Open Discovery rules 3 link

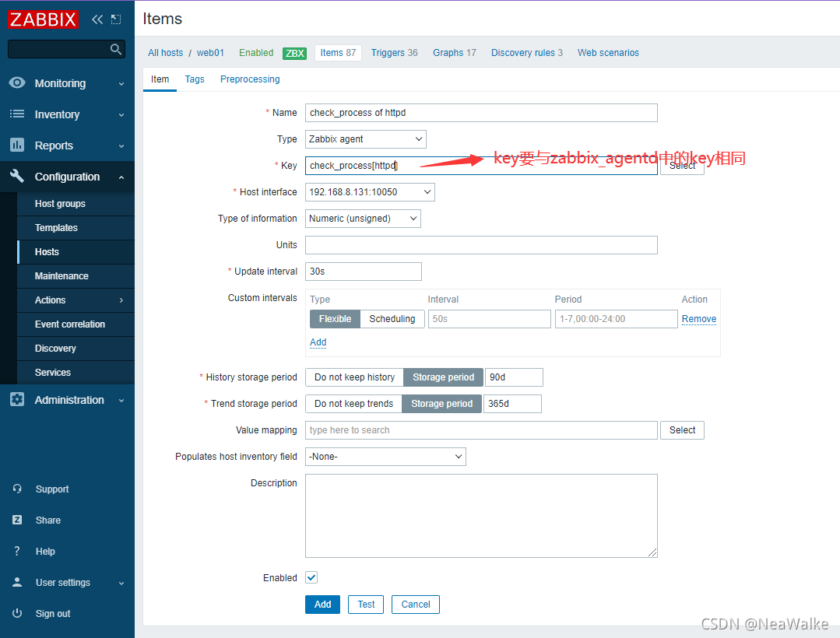[527, 53]
